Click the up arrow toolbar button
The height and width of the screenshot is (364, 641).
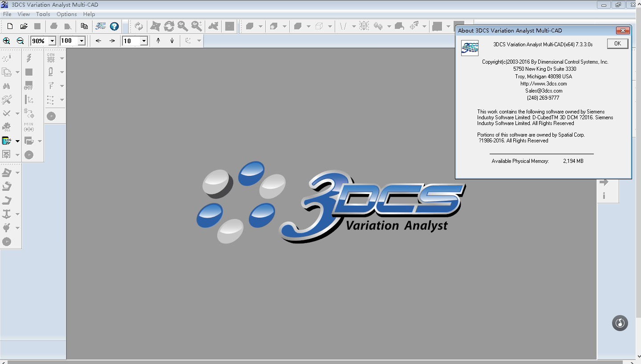158,40
